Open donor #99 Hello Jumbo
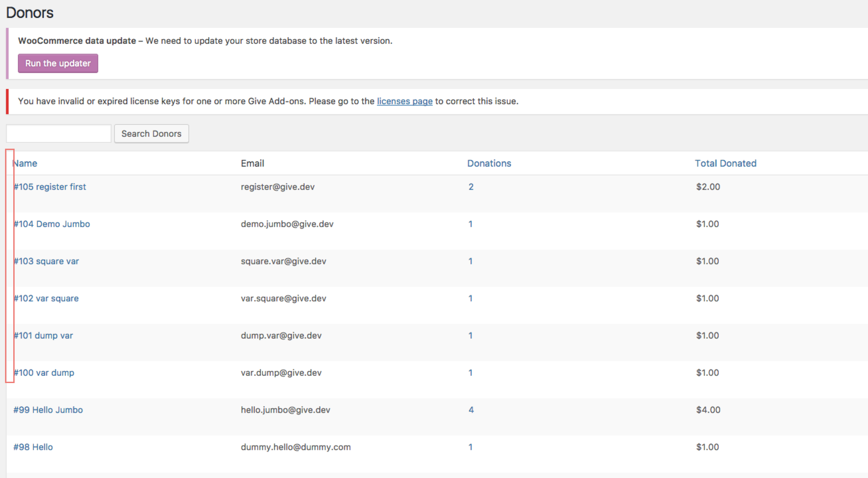 click(48, 410)
